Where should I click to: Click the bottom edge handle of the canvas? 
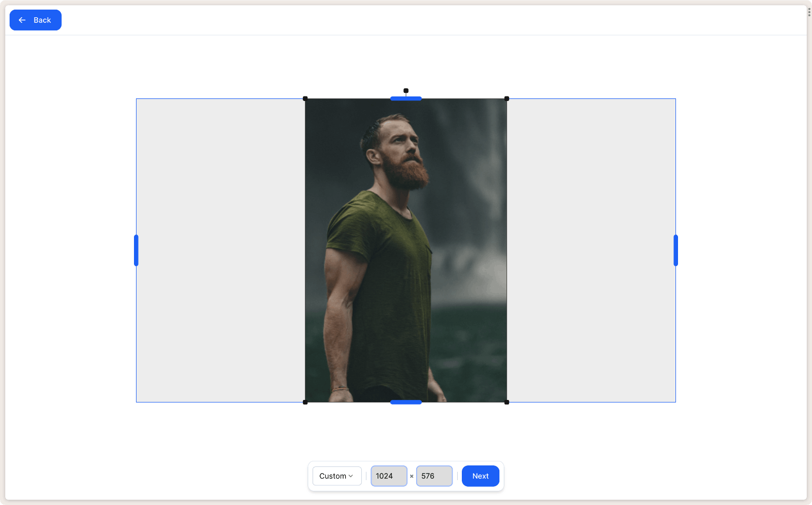point(406,402)
